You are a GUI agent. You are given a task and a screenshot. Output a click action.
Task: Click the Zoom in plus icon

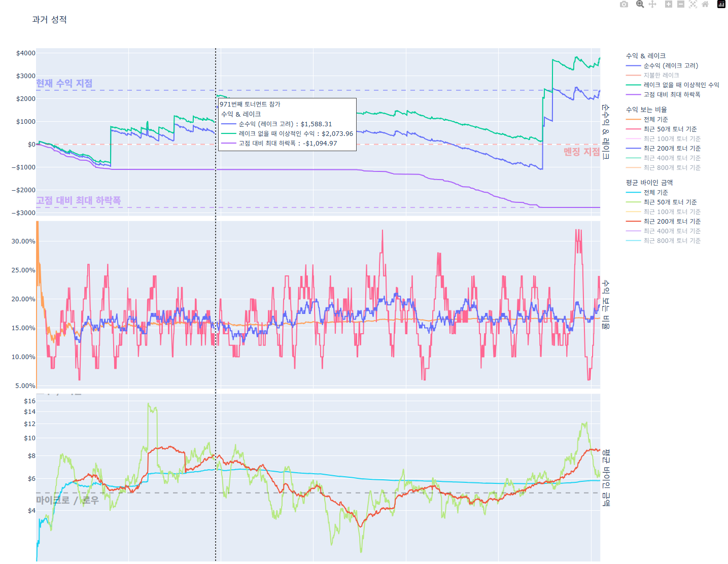[669, 5]
